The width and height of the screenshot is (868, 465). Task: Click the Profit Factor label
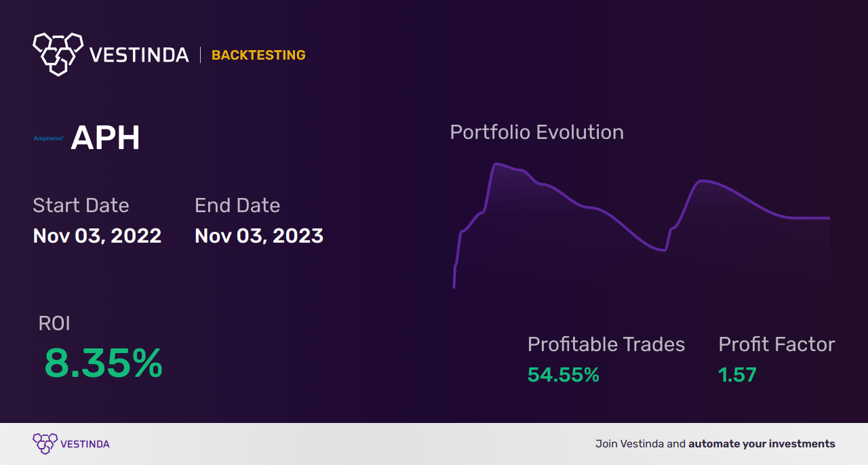point(776,344)
